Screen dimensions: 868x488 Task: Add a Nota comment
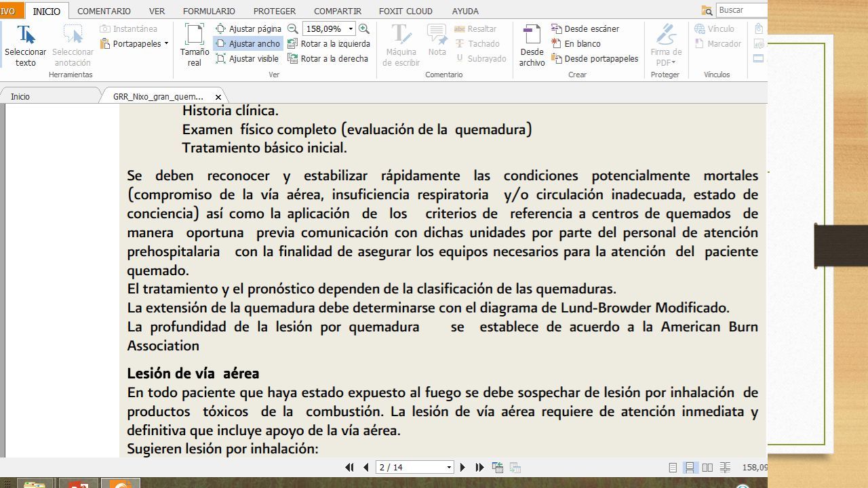437,41
